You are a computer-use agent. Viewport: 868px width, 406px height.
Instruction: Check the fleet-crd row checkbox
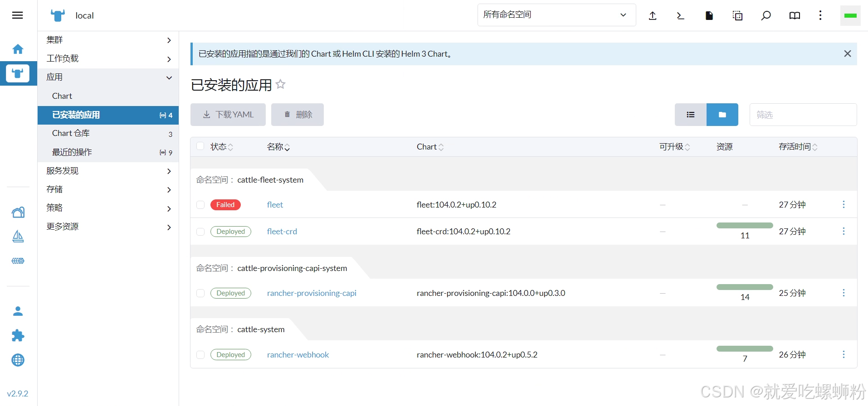(200, 232)
